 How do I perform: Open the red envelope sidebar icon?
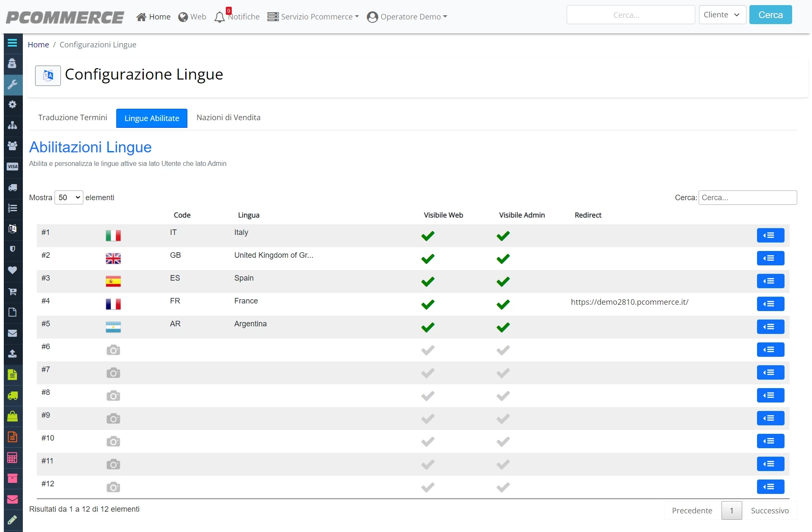[x=12, y=499]
